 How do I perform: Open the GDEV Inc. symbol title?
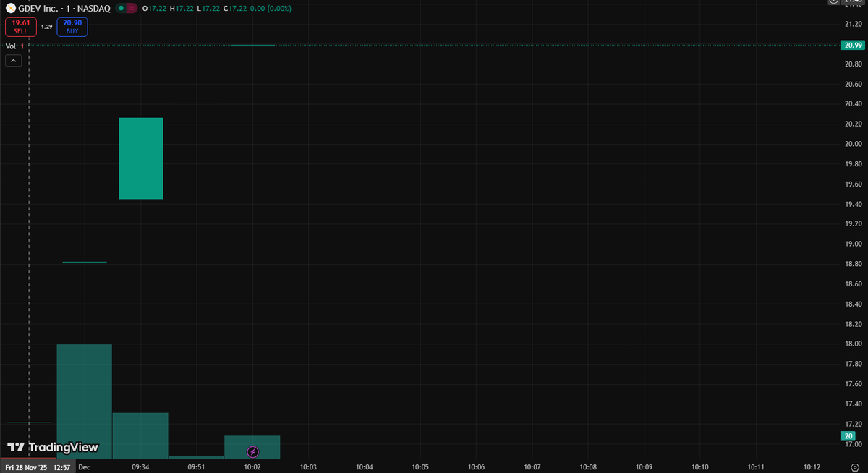64,8
